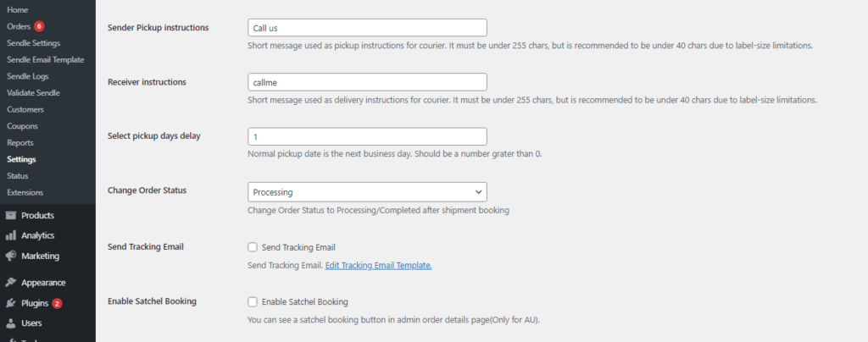This screenshot has width=868, height=342.
Task: Go to Sendle Email Template page
Action: [45, 59]
